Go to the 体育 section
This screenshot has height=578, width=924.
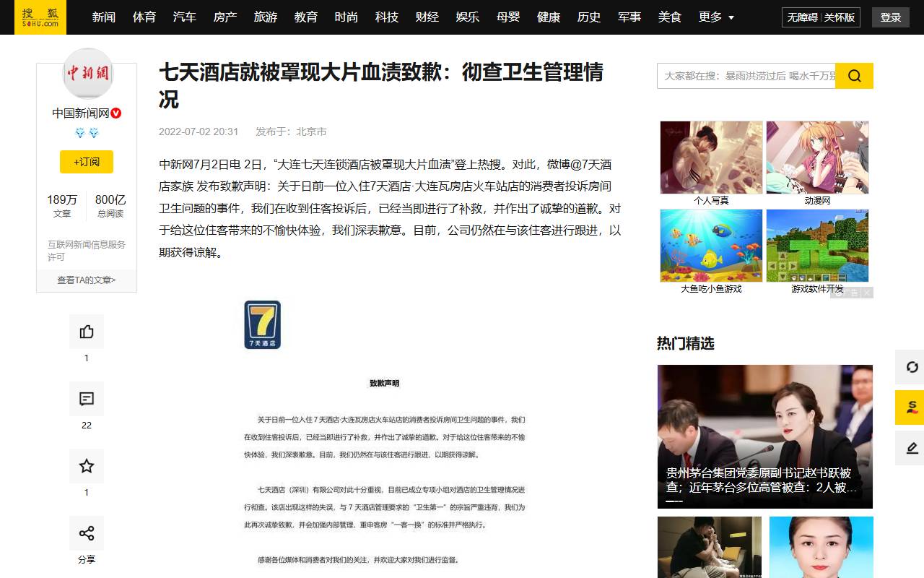[144, 17]
